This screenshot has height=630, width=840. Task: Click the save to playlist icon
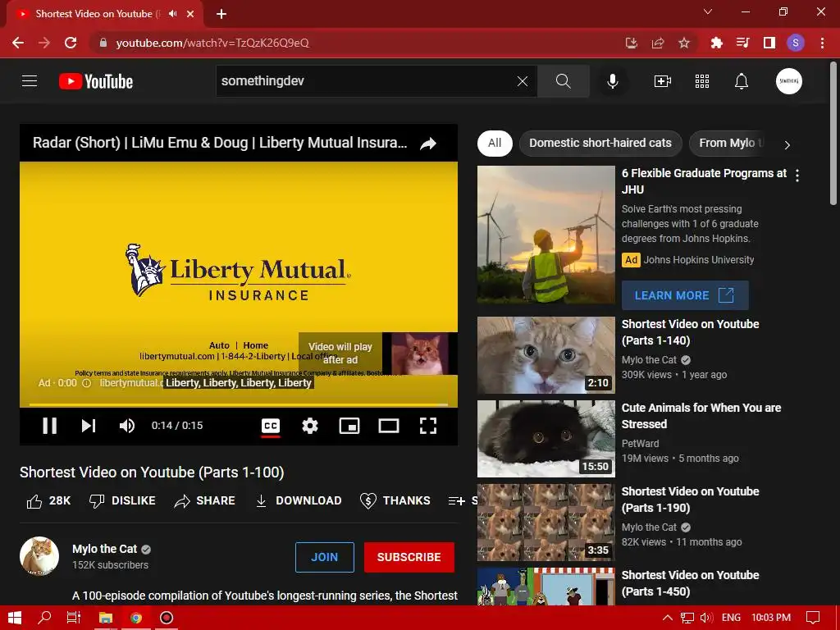click(x=456, y=501)
